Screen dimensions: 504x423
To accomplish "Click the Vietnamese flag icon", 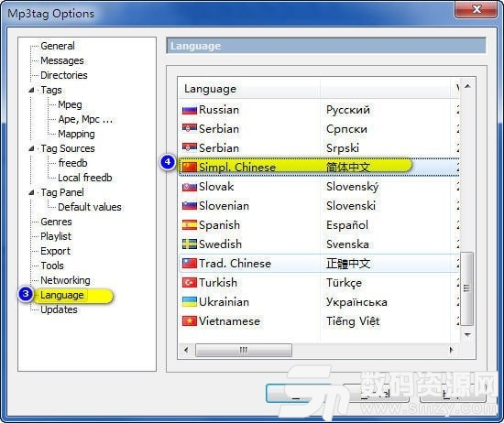I will (x=190, y=321).
